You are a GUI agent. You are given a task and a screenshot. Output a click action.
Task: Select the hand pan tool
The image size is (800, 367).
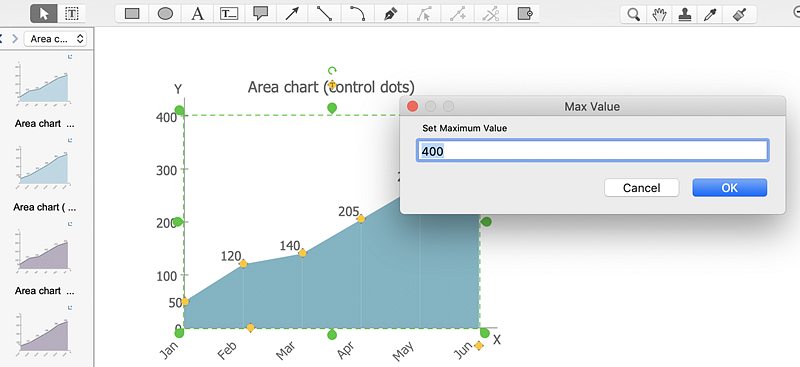pyautogui.click(x=660, y=14)
